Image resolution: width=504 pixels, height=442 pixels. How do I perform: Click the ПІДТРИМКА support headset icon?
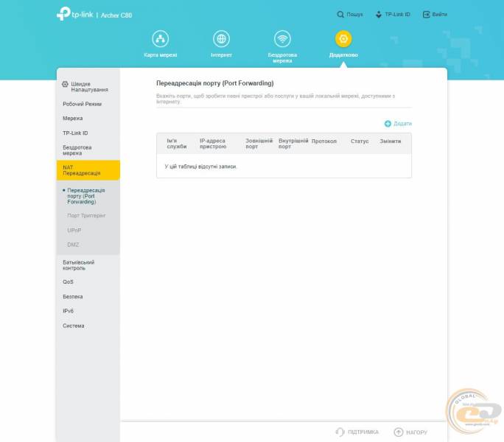pos(340,432)
